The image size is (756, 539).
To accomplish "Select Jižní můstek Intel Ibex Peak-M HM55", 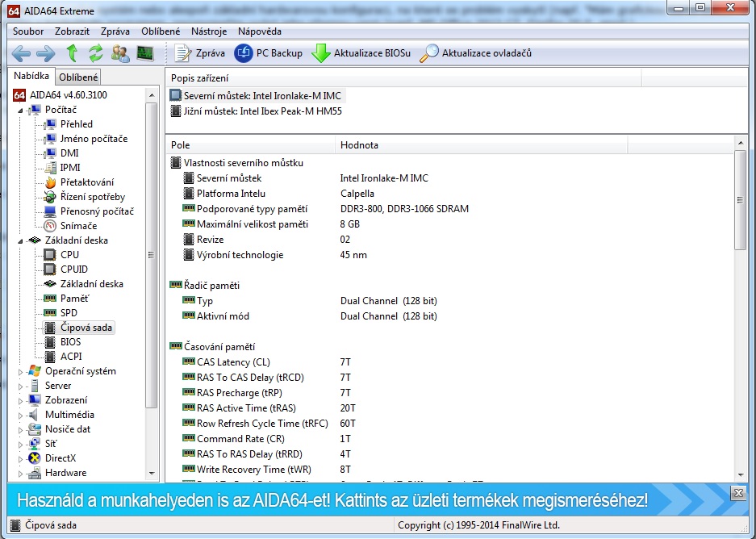I will (257, 111).
